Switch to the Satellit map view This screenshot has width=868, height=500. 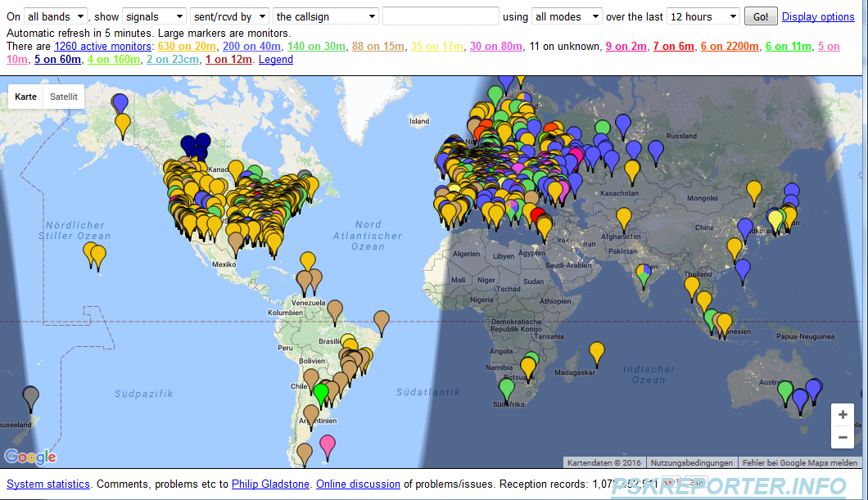click(64, 97)
